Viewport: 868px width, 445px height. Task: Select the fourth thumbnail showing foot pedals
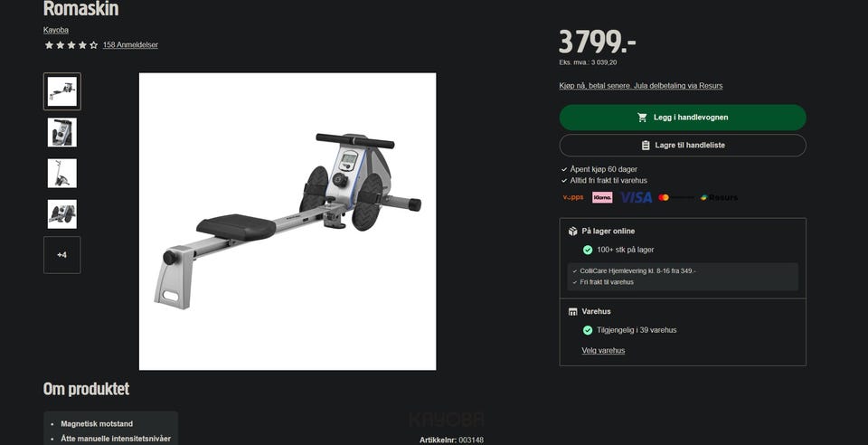pyautogui.click(x=62, y=214)
